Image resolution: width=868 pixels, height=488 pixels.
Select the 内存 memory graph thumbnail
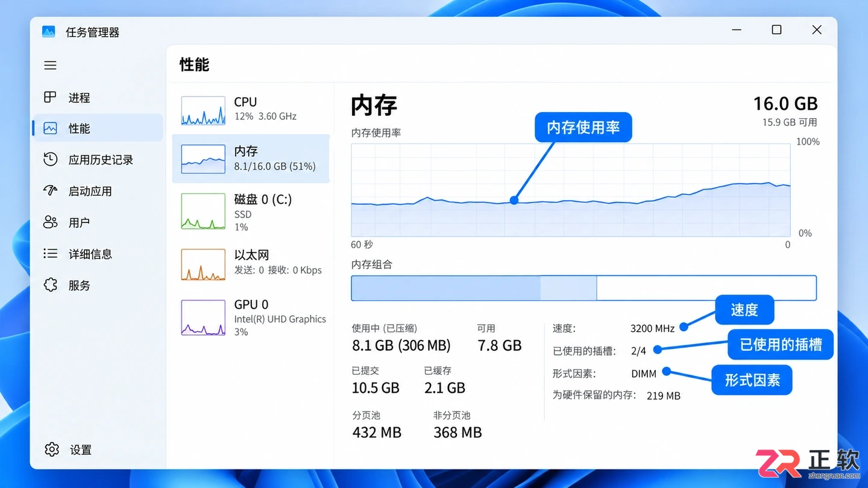[203, 158]
